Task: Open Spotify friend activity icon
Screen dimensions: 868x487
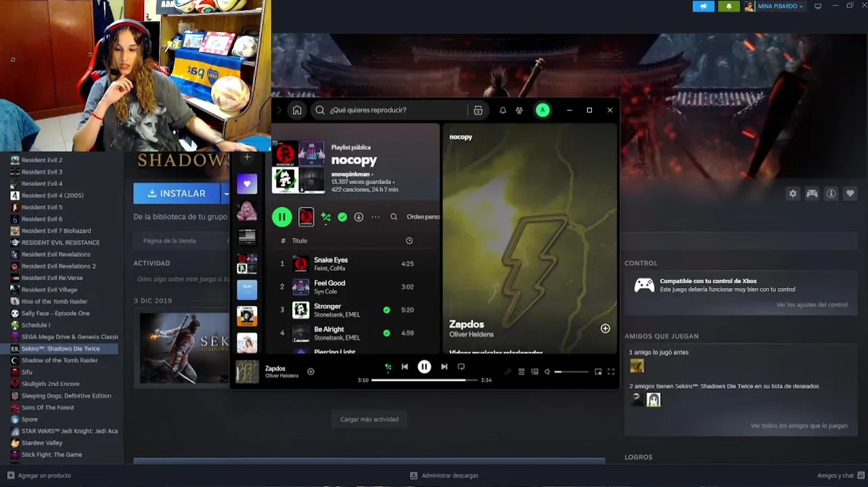Action: [x=520, y=110]
